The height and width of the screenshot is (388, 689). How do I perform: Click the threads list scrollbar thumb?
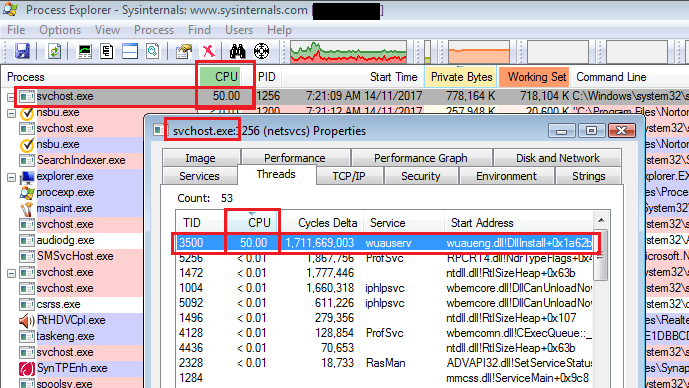[x=601, y=255]
